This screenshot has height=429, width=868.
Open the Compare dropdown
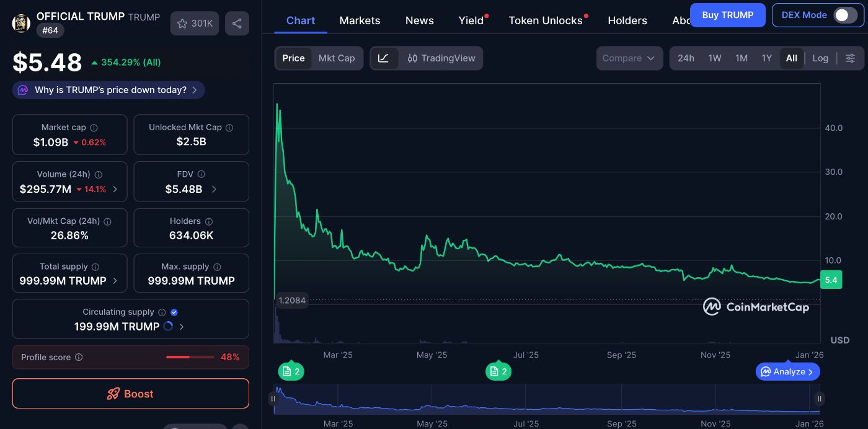[x=628, y=58]
